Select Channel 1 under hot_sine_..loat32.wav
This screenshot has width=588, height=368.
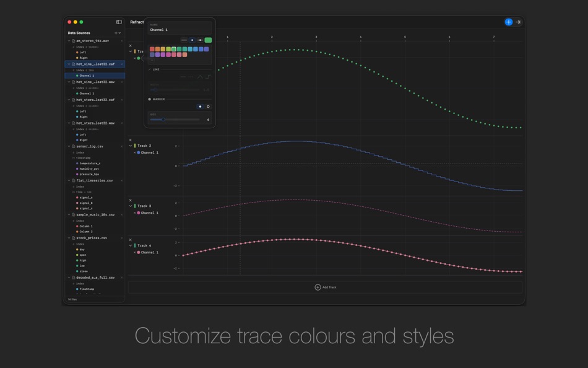(87, 94)
